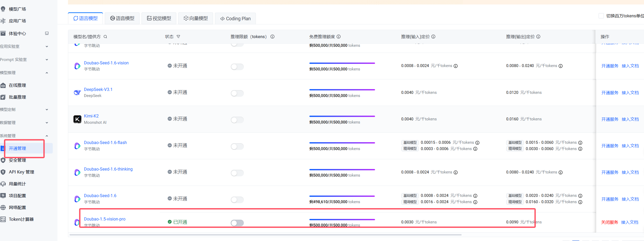This screenshot has width=644, height=241.
Task: Click the free quota bar for Doubao-Seed-1.6
Action: tap(342, 196)
